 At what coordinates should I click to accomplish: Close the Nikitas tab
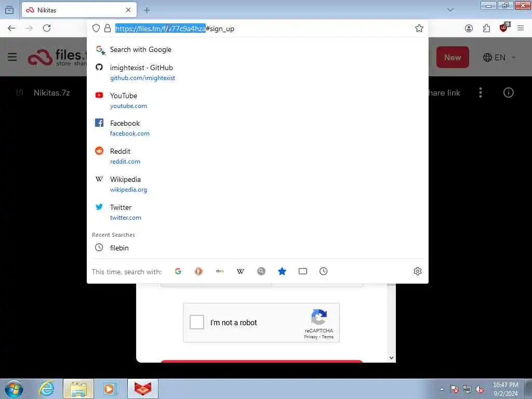(x=128, y=10)
